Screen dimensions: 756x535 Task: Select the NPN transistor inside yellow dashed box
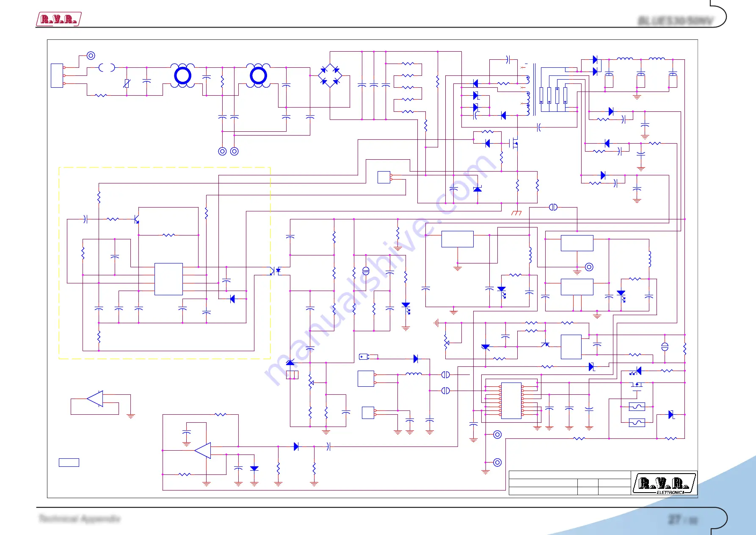tap(136, 219)
